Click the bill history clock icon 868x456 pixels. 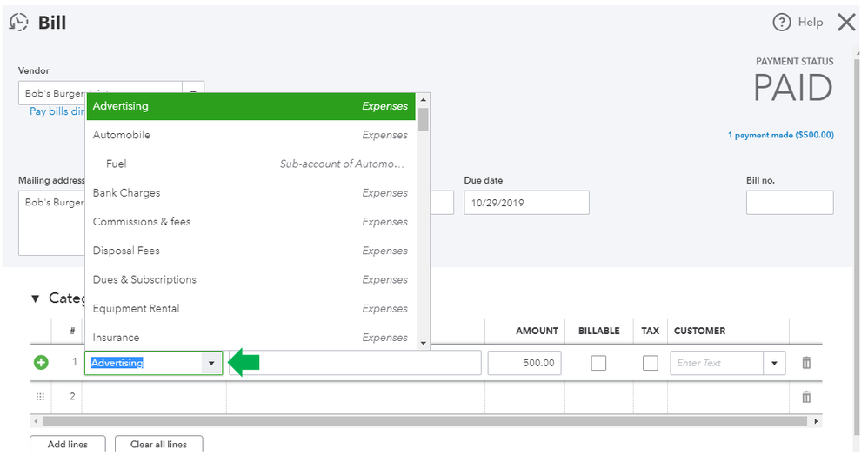18,23
